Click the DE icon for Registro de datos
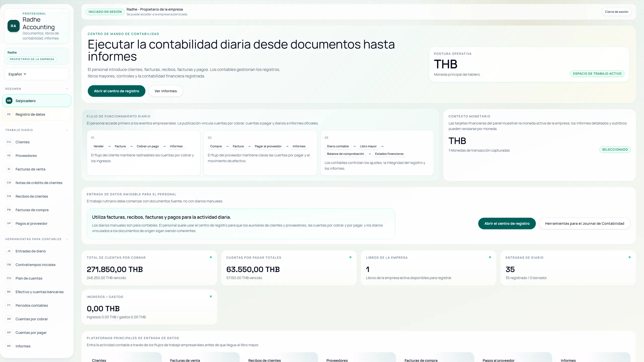This screenshot has width=644, height=362. [x=9, y=114]
